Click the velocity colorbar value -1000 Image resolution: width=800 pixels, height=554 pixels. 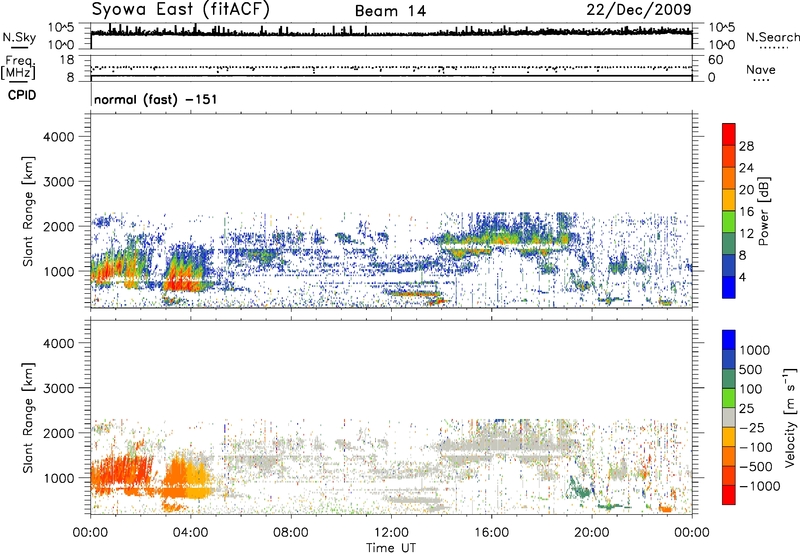759,486
